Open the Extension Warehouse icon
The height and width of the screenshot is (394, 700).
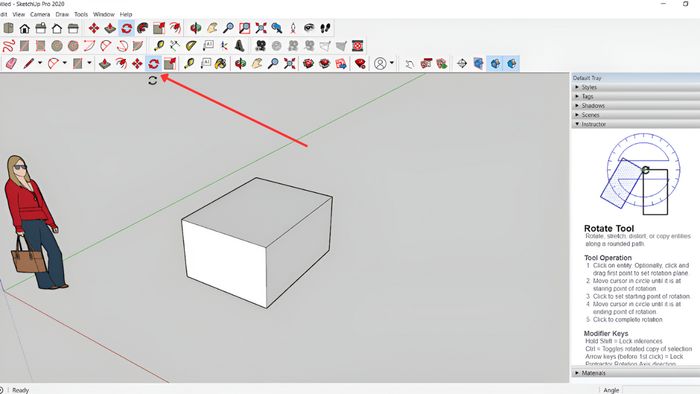point(325,63)
